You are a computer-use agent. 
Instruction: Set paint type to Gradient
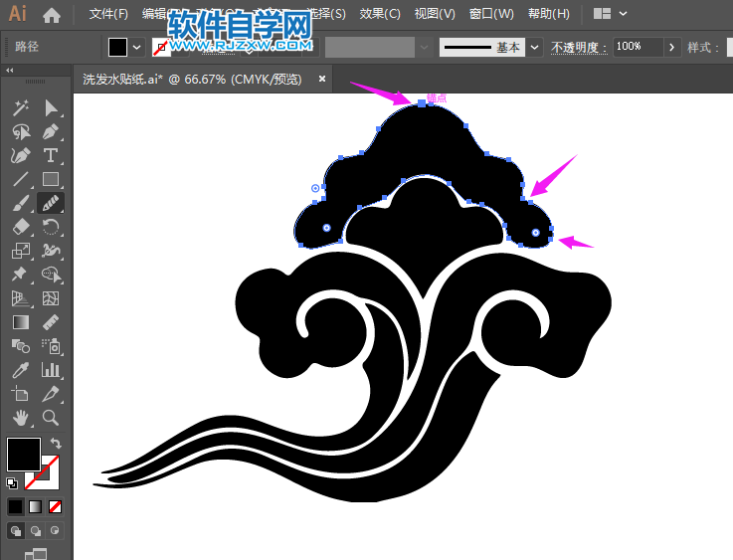click(x=36, y=506)
